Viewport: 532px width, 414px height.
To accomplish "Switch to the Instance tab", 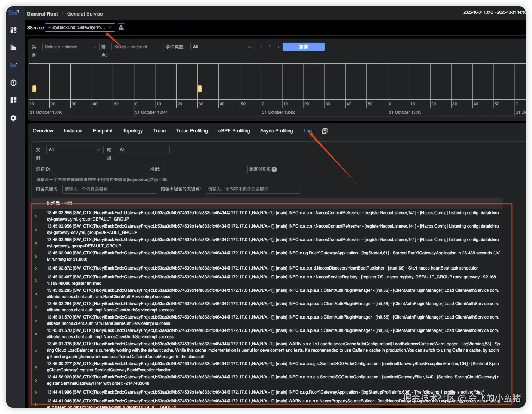I will pos(73,131).
